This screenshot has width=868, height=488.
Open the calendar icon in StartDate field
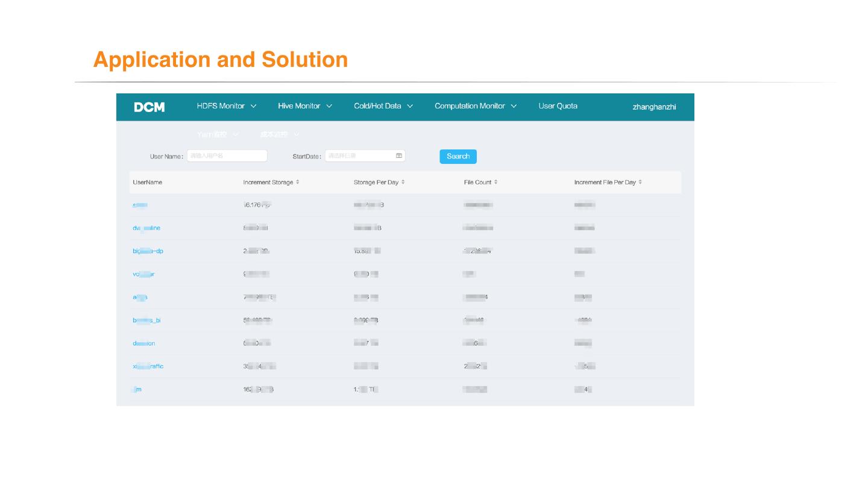[x=399, y=155]
